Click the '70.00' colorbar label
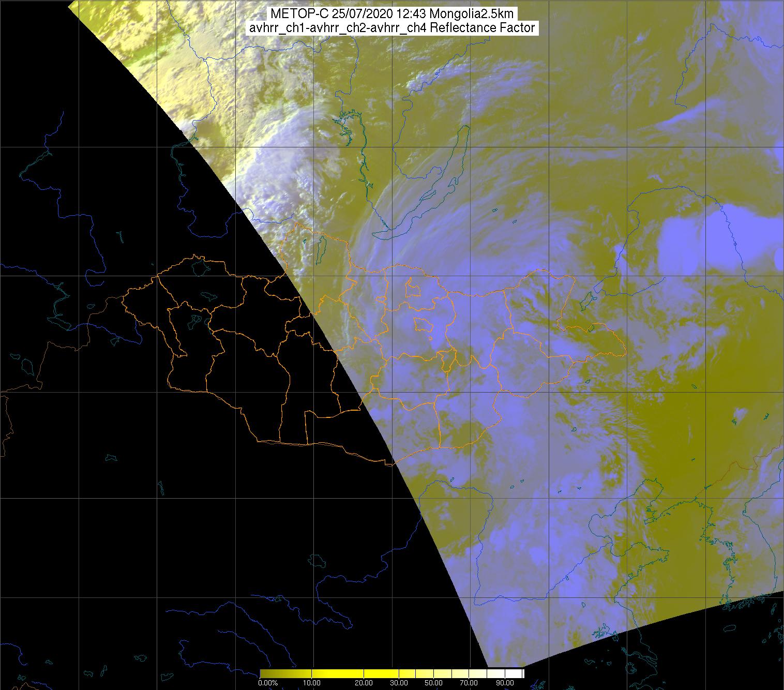784x690 pixels. pos(470,683)
